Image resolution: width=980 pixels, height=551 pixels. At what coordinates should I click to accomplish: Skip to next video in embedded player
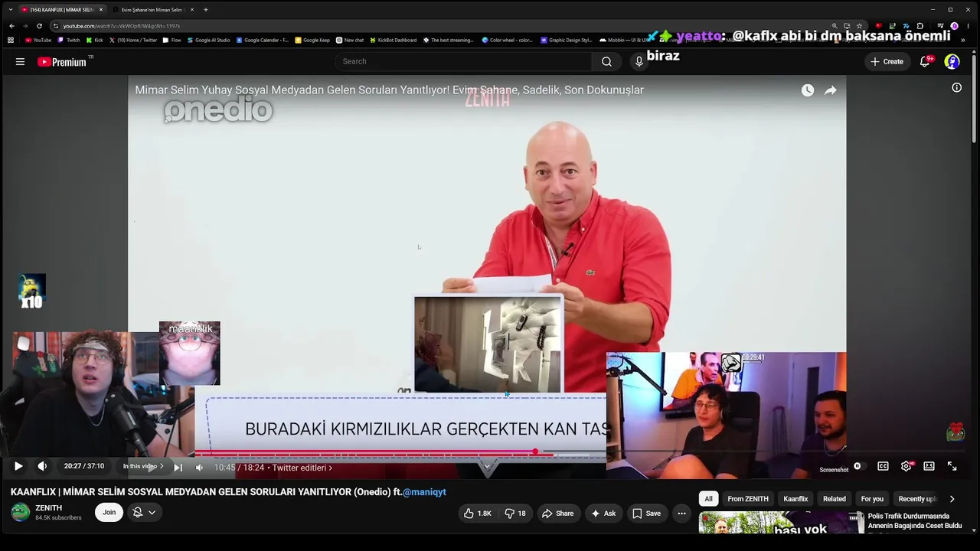point(178,468)
